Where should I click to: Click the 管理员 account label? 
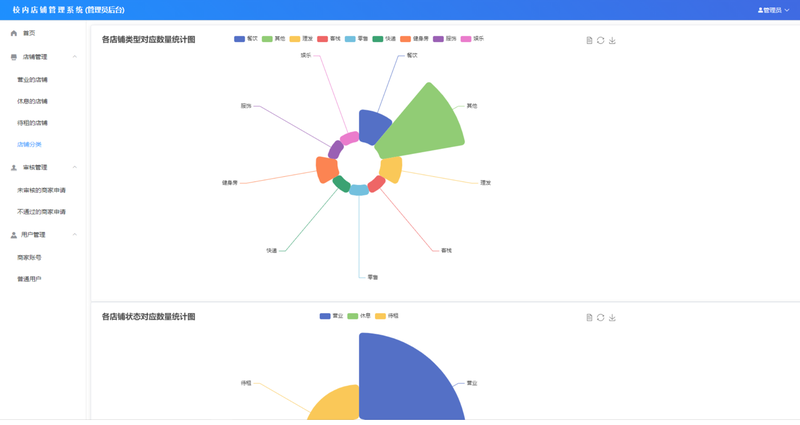tap(772, 10)
